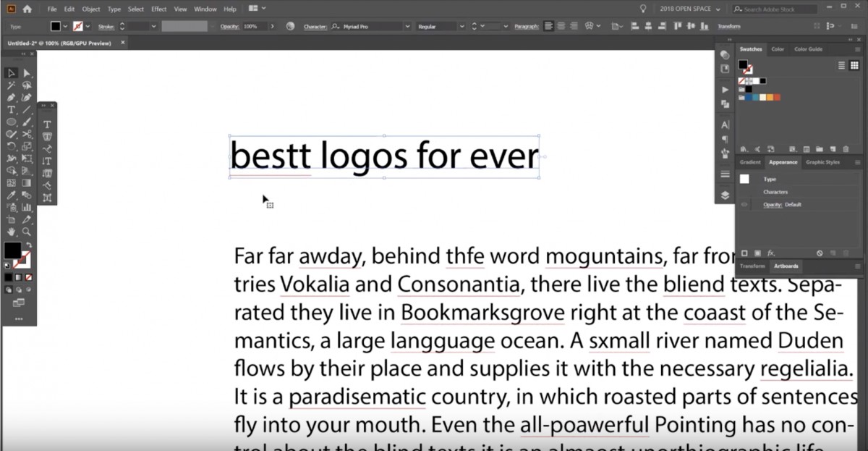Image resolution: width=868 pixels, height=451 pixels.
Task: Open the Character panel link
Action: point(315,26)
